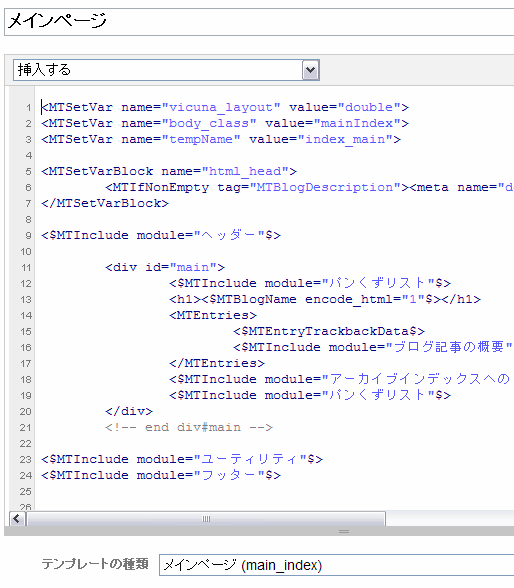Click line 19 パンくずリスト include
The height and width of the screenshot is (588, 514).
tap(310, 395)
